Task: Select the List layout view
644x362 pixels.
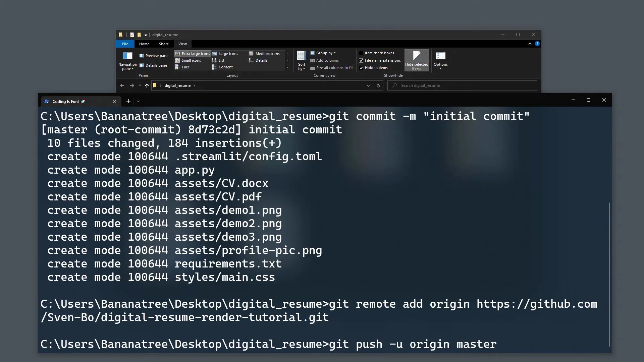Action: [221, 60]
